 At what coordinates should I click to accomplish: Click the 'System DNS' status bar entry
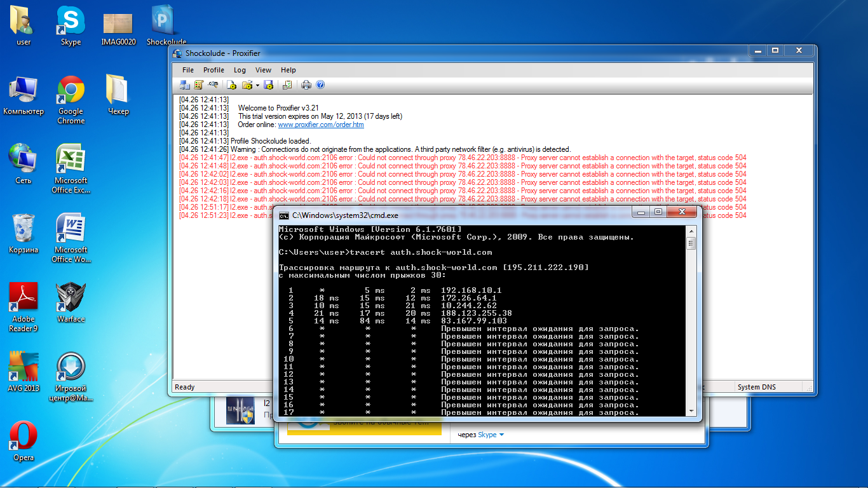(756, 387)
